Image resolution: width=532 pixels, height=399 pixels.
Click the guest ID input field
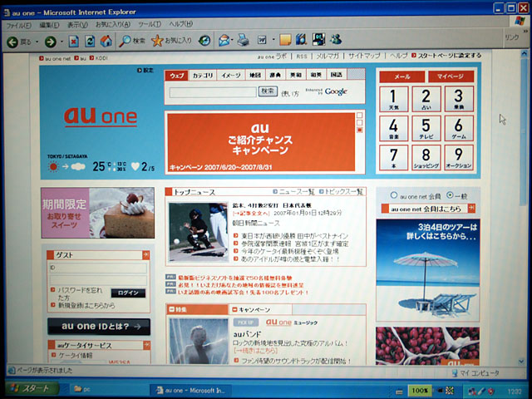coord(98,268)
